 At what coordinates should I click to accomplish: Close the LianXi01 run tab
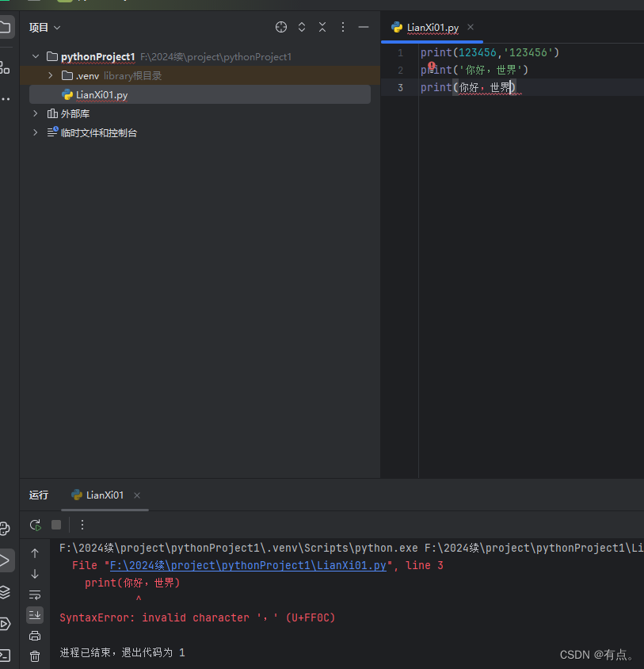point(137,495)
